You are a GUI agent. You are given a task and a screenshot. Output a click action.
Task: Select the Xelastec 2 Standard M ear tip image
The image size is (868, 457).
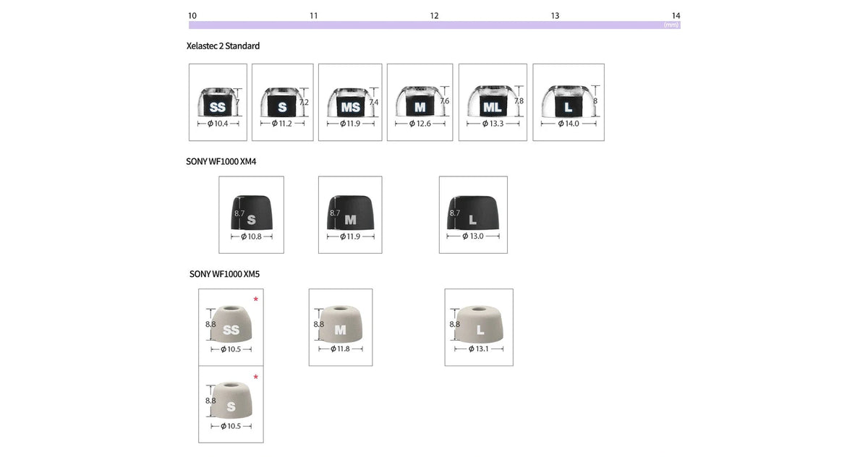[x=420, y=102]
